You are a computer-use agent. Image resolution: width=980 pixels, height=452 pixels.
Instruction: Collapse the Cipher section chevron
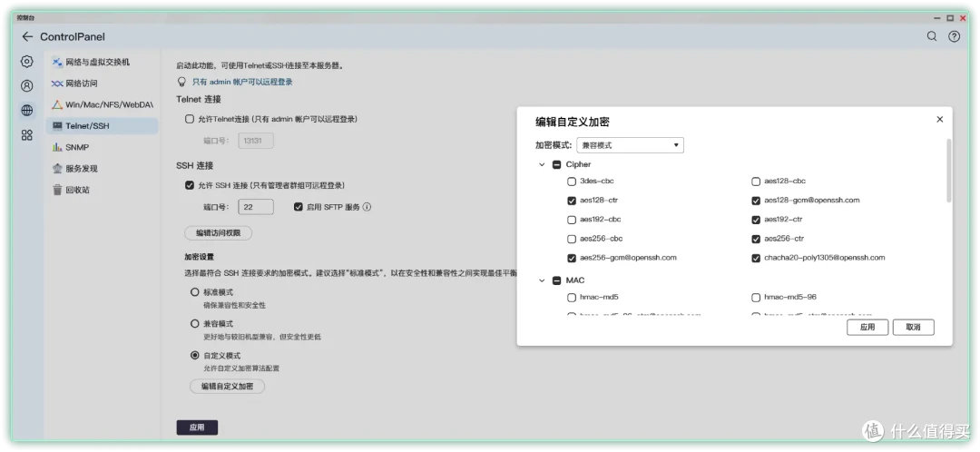[541, 164]
